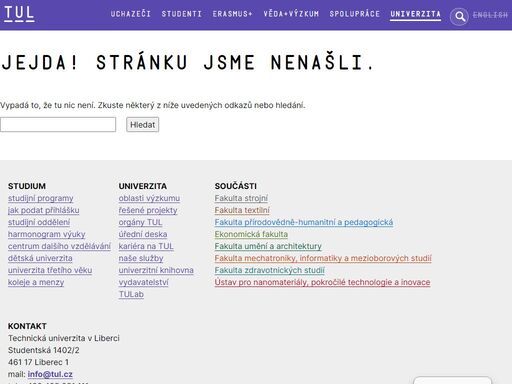The image size is (512, 384).
Task: Click the Technická univerzita v Liberci text
Action: pyautogui.click(x=64, y=338)
